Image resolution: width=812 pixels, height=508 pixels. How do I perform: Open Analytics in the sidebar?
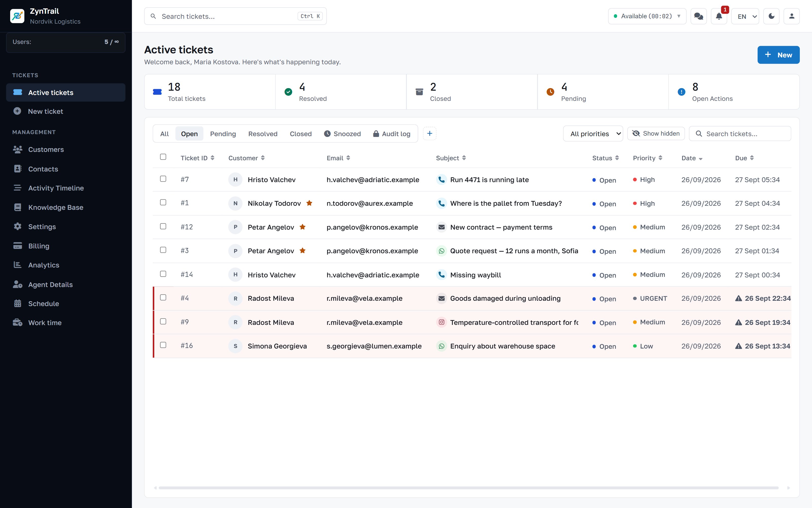(x=66, y=265)
